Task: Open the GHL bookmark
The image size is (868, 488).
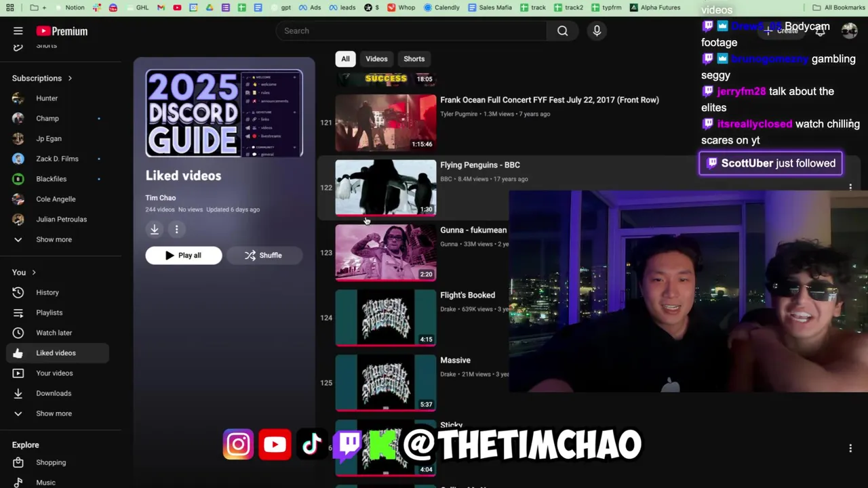Action: click(138, 7)
